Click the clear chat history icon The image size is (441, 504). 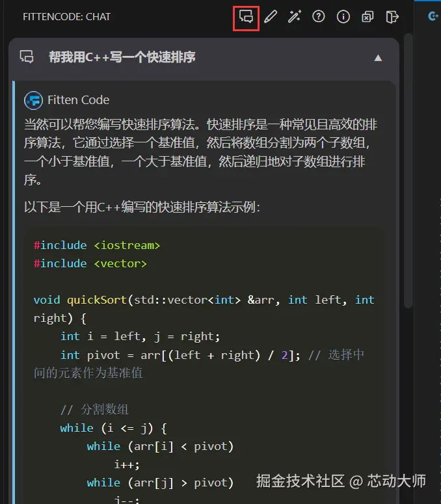tap(367, 17)
